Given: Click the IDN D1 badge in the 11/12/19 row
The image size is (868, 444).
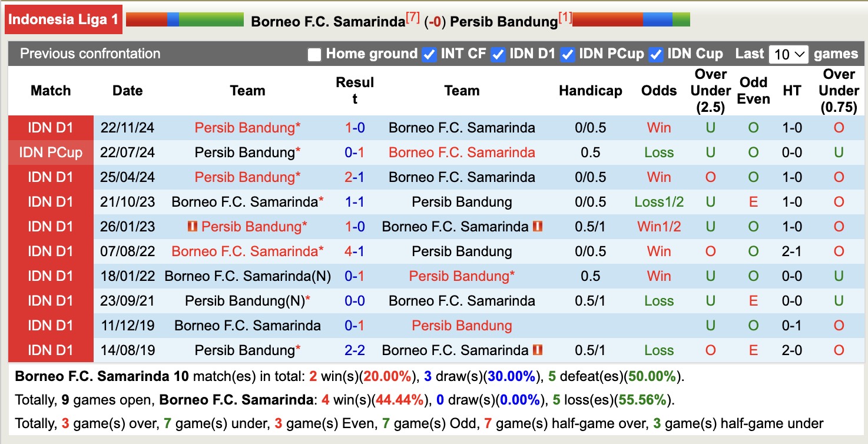Looking at the screenshot, I should click(x=51, y=326).
